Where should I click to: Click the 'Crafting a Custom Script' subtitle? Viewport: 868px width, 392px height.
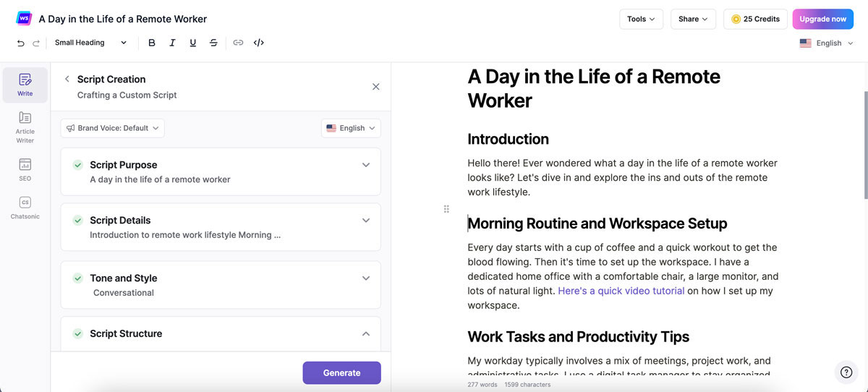[127, 95]
